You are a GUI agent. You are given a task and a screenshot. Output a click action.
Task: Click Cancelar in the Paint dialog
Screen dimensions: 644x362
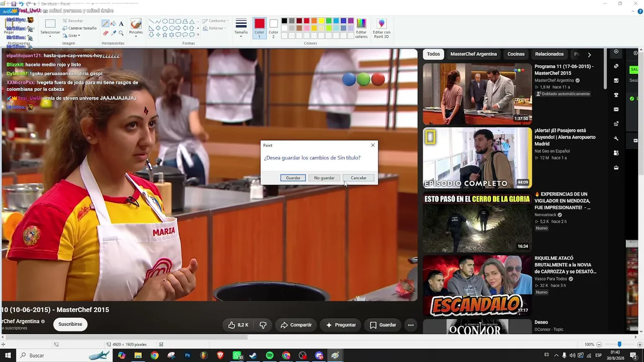tap(358, 178)
